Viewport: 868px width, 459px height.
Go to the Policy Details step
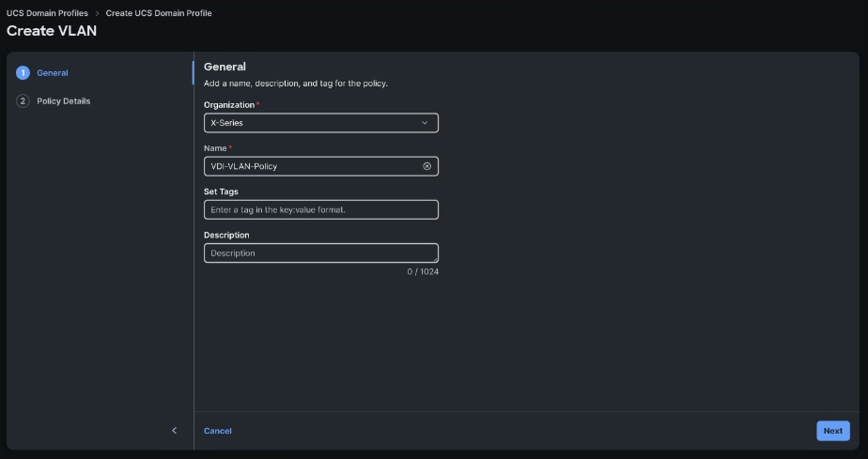click(64, 101)
